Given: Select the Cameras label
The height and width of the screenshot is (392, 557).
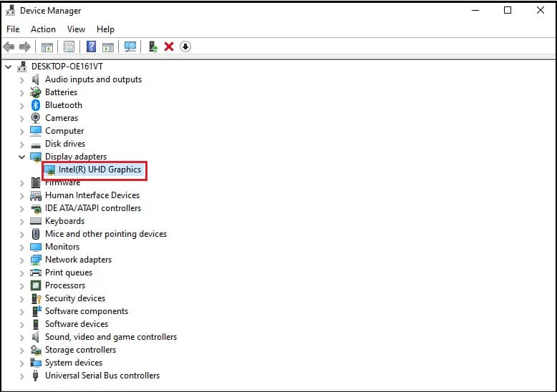Looking at the screenshot, I should point(62,118).
